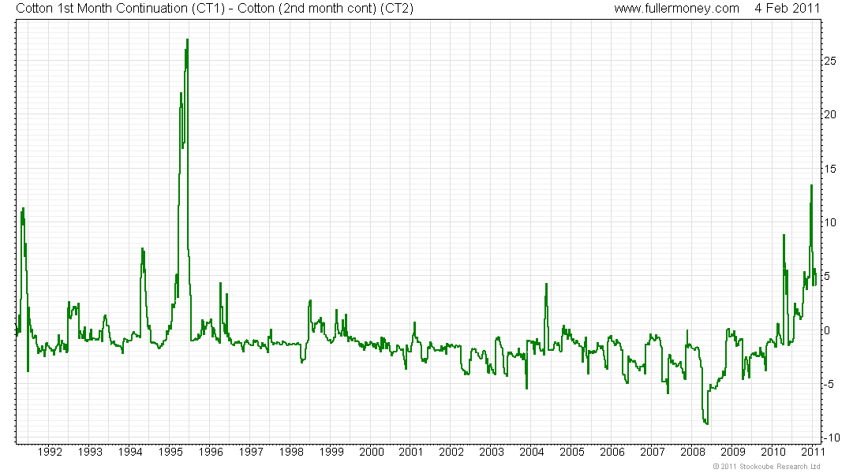Screen dimensions: 868x473
Task: Click the 2008 x-axis label
Action: click(693, 452)
